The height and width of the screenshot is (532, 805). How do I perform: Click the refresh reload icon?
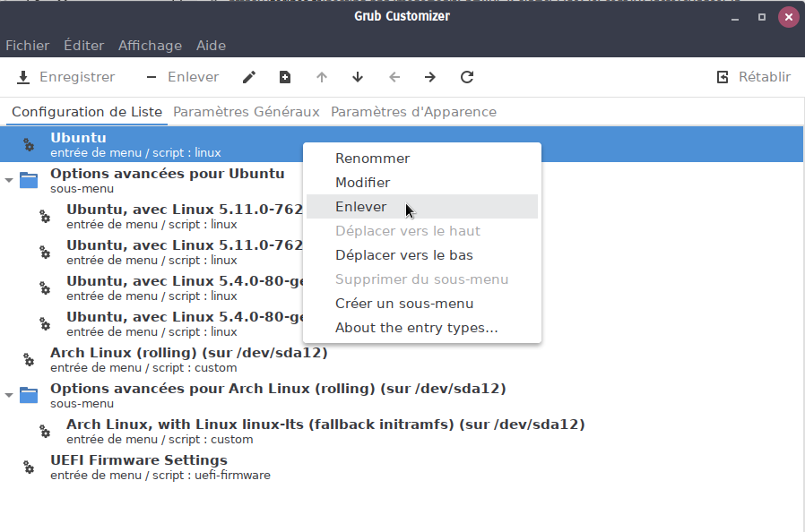tap(467, 77)
